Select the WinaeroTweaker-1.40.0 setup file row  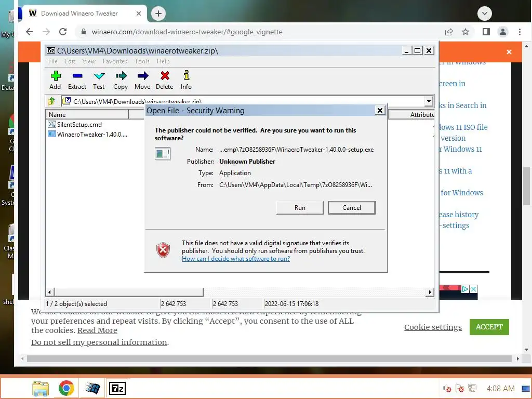pos(87,135)
